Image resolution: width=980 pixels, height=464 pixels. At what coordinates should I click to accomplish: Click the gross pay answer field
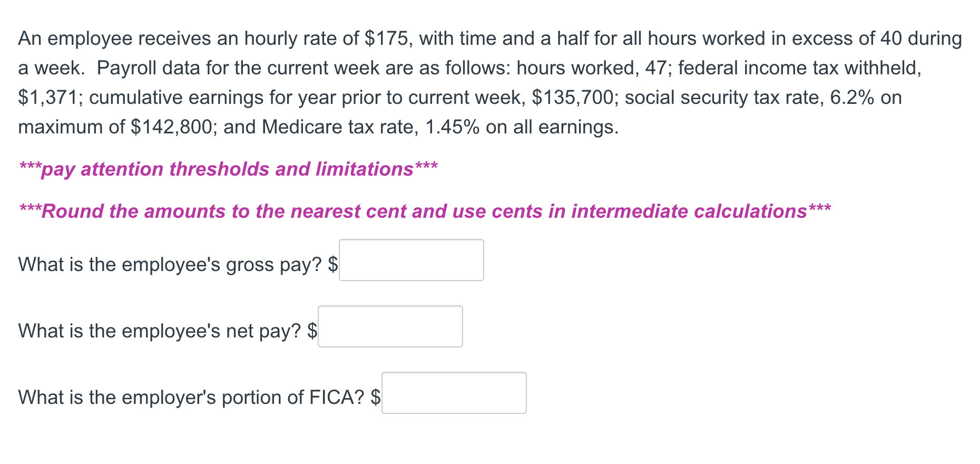pyautogui.click(x=411, y=260)
